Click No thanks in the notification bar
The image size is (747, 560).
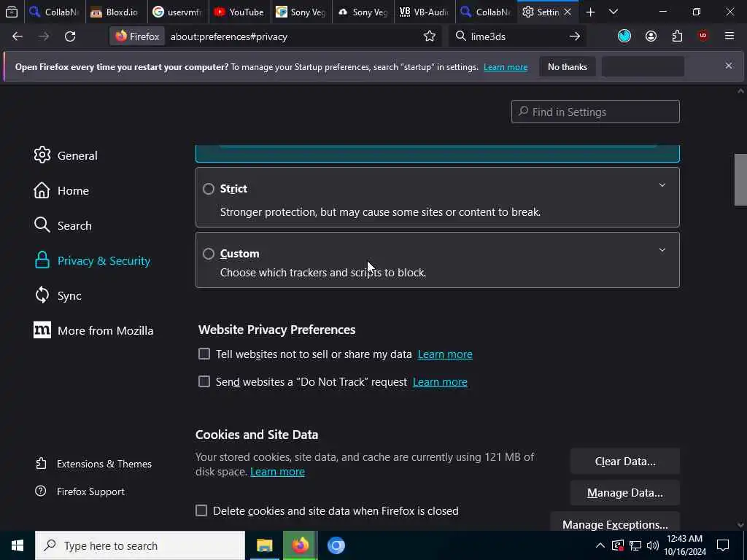(568, 66)
